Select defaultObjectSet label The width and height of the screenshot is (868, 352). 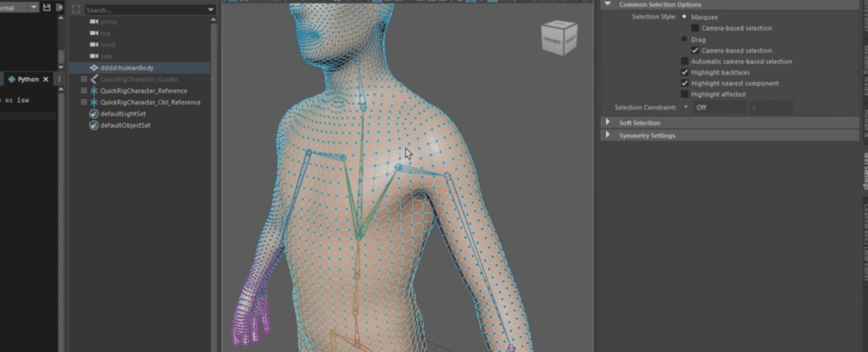pyautogui.click(x=125, y=126)
